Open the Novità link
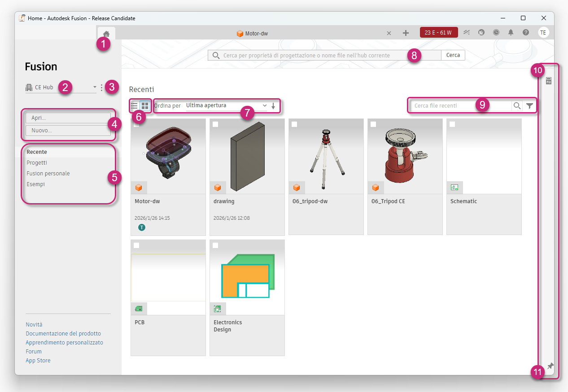568x392 pixels. [x=34, y=325]
